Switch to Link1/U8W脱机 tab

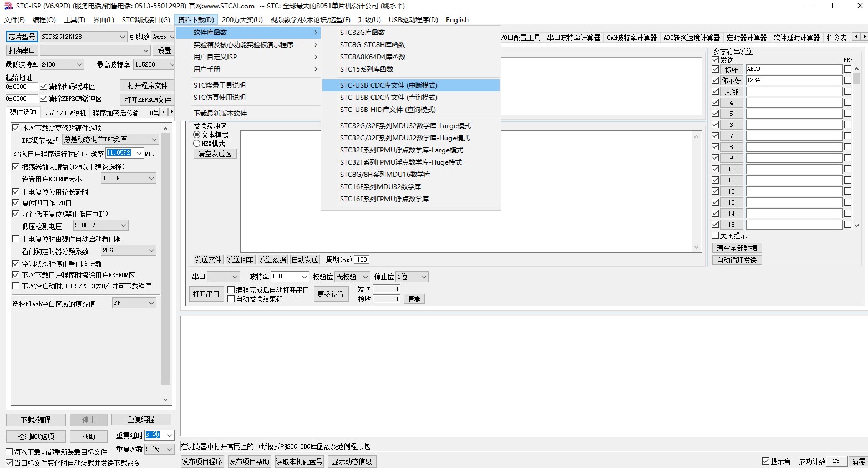click(64, 113)
